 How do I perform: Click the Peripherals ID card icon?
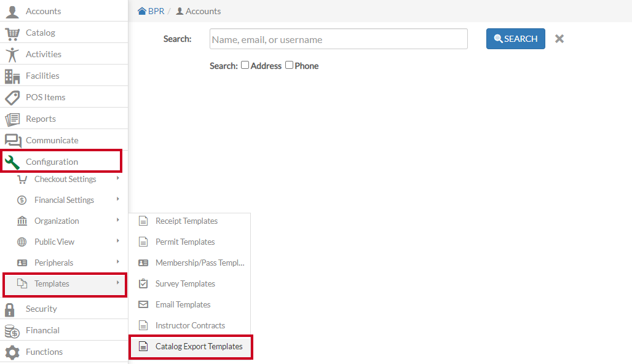22,263
